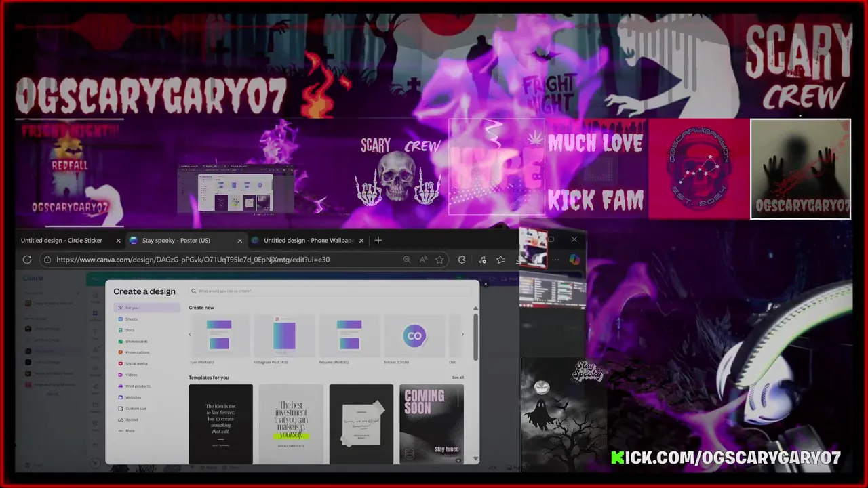Close the Stay spooky Poster tab
The width and height of the screenshot is (868, 488).
coord(239,241)
